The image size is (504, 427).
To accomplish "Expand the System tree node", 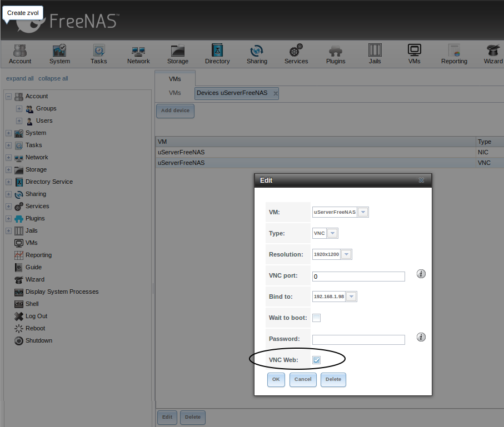I will coord(9,133).
